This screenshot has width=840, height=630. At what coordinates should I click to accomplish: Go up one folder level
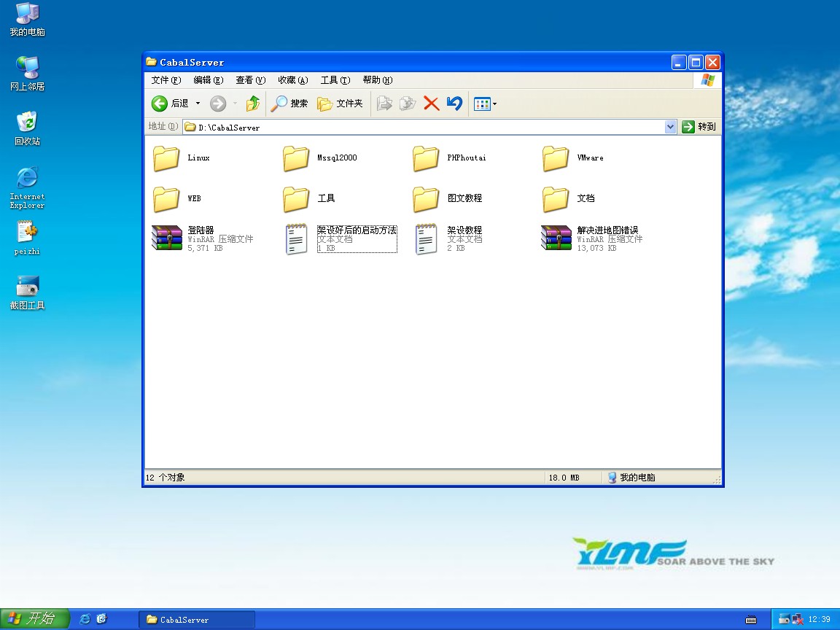coord(253,104)
